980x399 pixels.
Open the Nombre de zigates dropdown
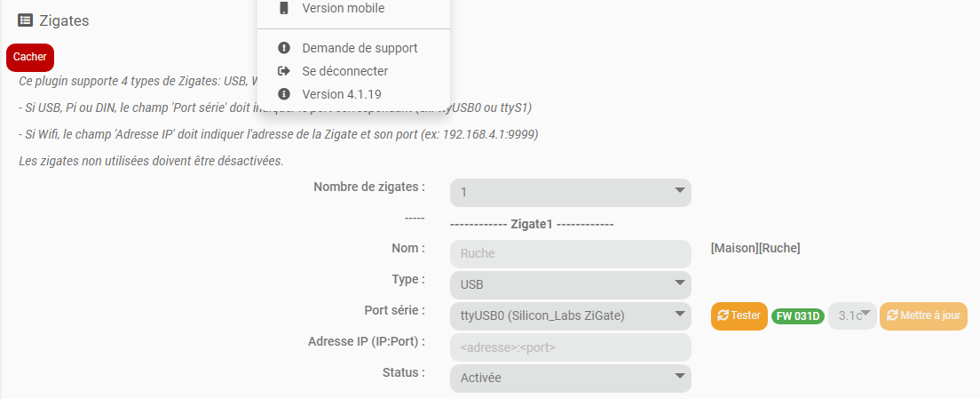click(571, 193)
